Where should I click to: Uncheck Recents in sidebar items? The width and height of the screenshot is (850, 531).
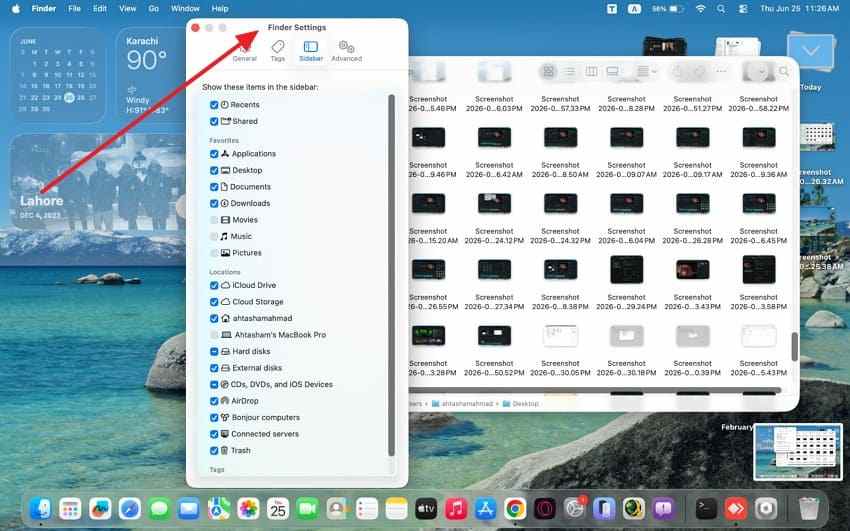point(214,105)
